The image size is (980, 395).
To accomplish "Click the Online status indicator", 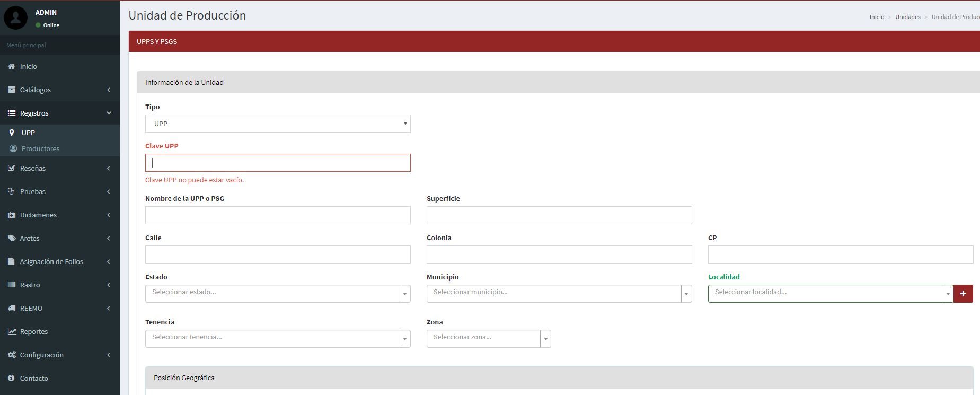I will 47,25.
